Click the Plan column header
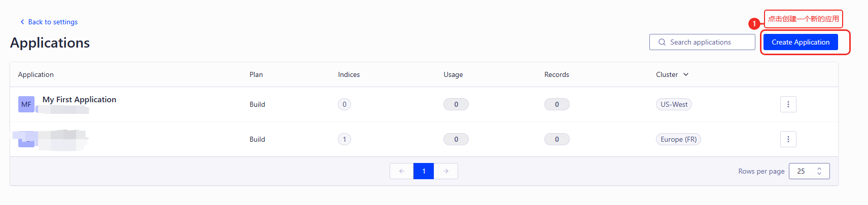The height and width of the screenshot is (205, 868). [256, 74]
